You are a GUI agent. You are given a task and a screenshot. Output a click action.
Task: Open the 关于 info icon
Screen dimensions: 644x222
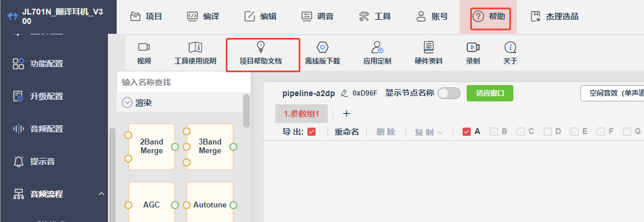pos(510,47)
